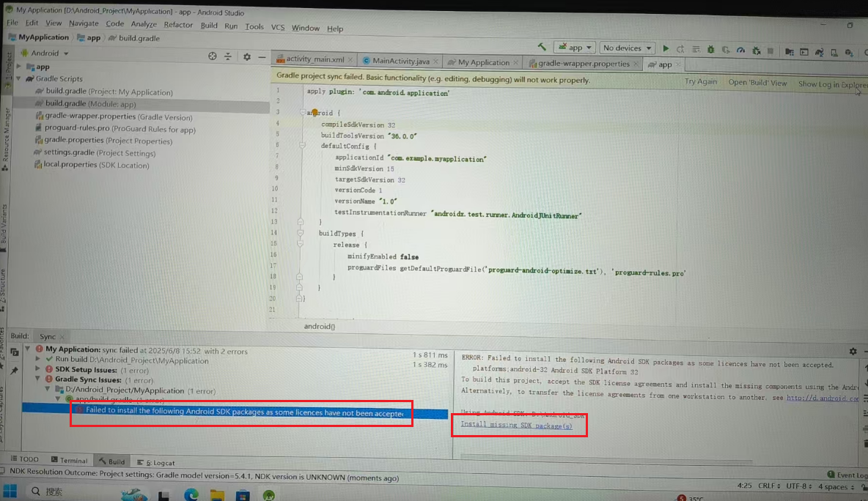Click Sync Project with Gradle Files icon
Screen dimensions: 868x501
[820, 53]
